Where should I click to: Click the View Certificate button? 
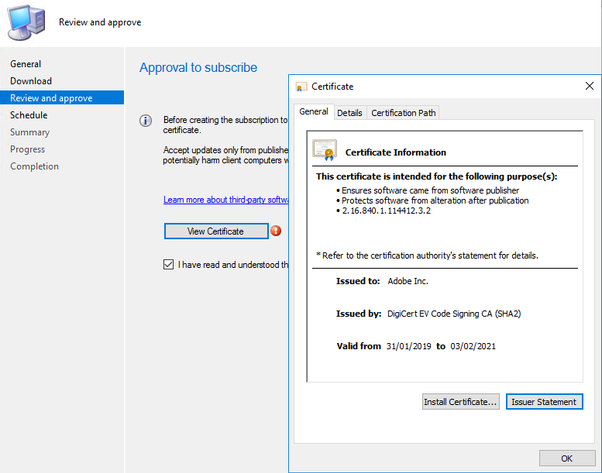point(216,231)
